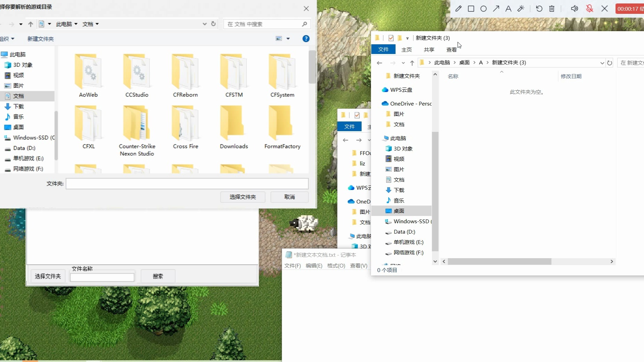Expand 文档 breadcrumb dropdown in dialog
644x362 pixels.
(x=97, y=24)
